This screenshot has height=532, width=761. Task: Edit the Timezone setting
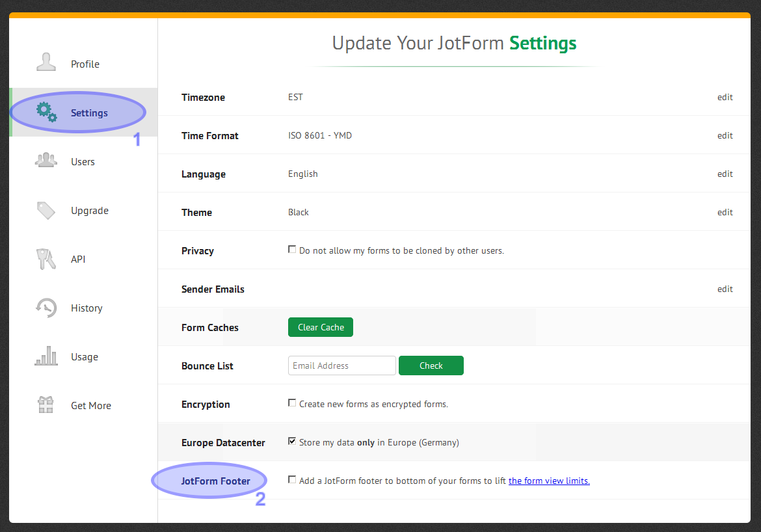pos(725,97)
